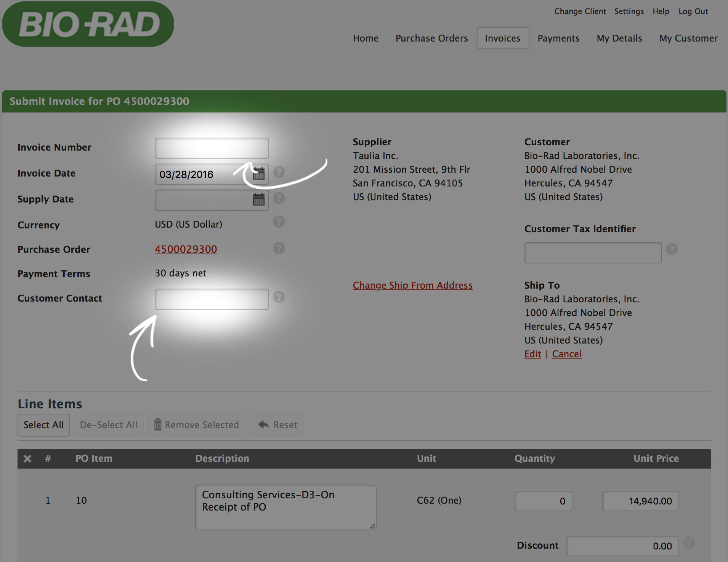Click the Unit column header
728x562 pixels.
pos(427,458)
